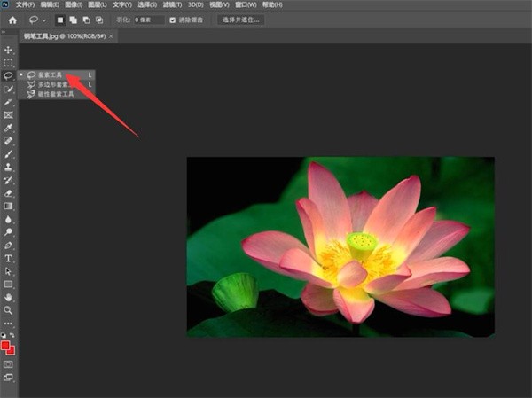The width and height of the screenshot is (532, 398).
Task: Choose Add to Selection mode
Action: tap(73, 20)
